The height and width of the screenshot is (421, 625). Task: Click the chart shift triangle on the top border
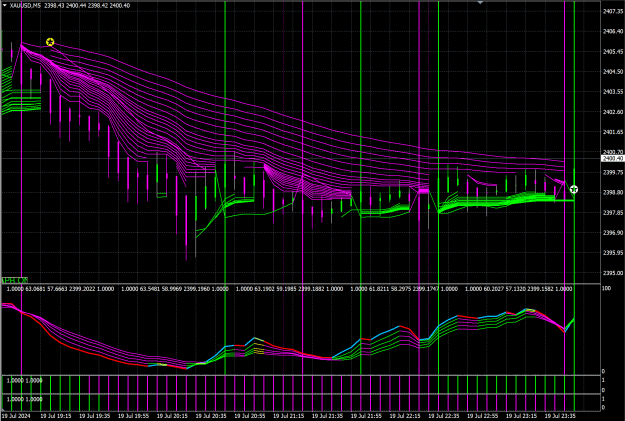click(480, 2)
